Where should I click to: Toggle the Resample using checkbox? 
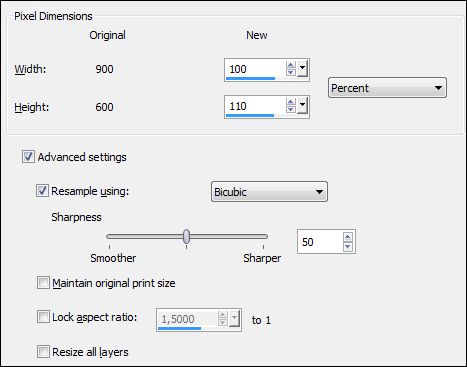point(42,191)
